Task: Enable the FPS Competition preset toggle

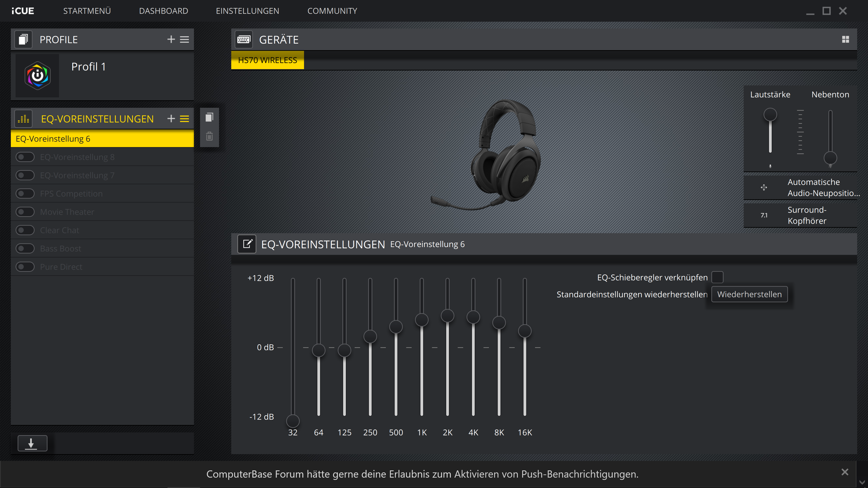Action: point(25,194)
